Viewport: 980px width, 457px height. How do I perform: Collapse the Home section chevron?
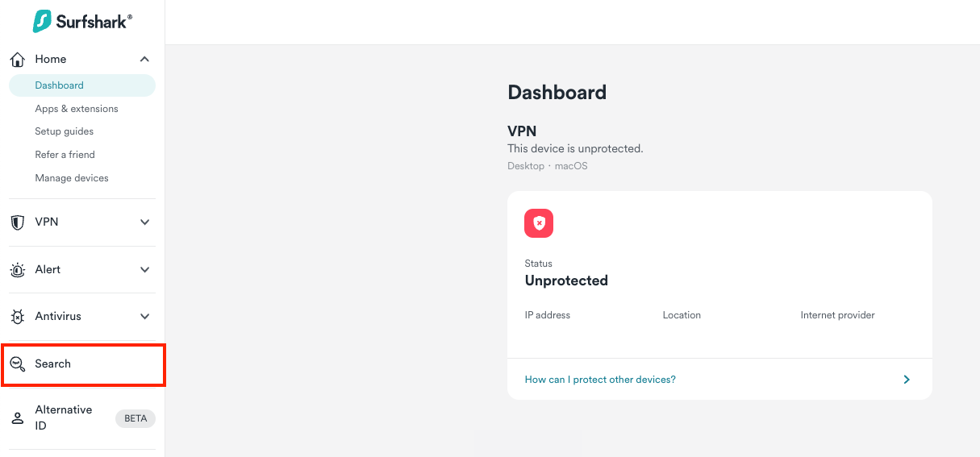point(144,60)
